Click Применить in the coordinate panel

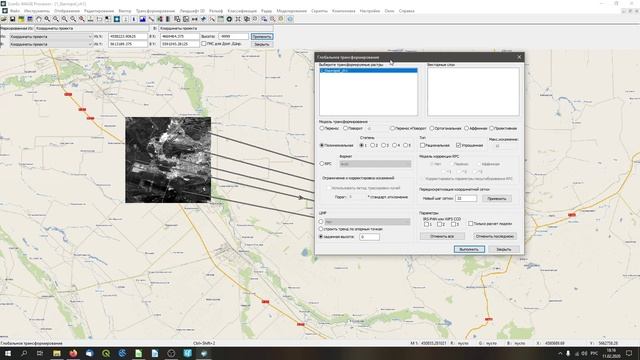pyautogui.click(x=262, y=36)
